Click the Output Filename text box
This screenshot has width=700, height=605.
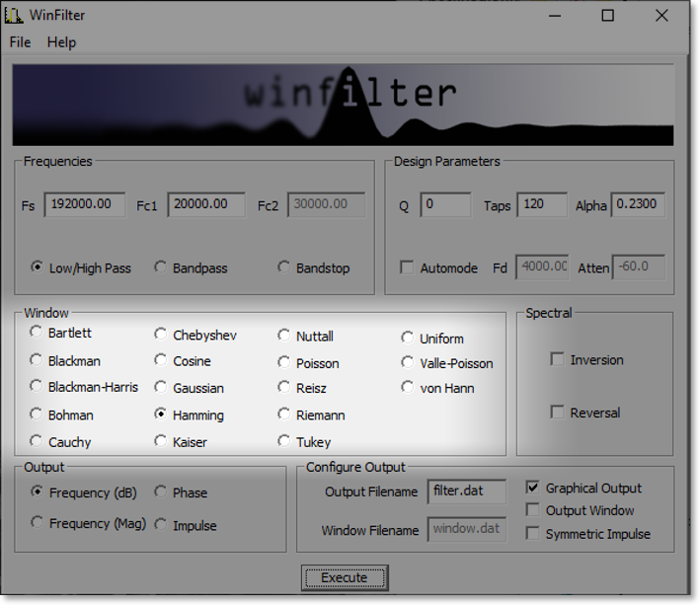(x=466, y=492)
